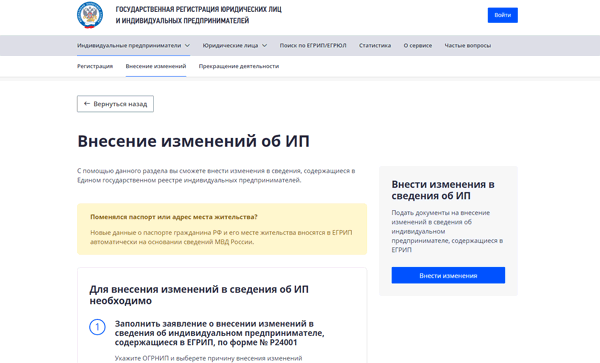Click the Войти login button
This screenshot has width=600, height=363.
click(502, 15)
